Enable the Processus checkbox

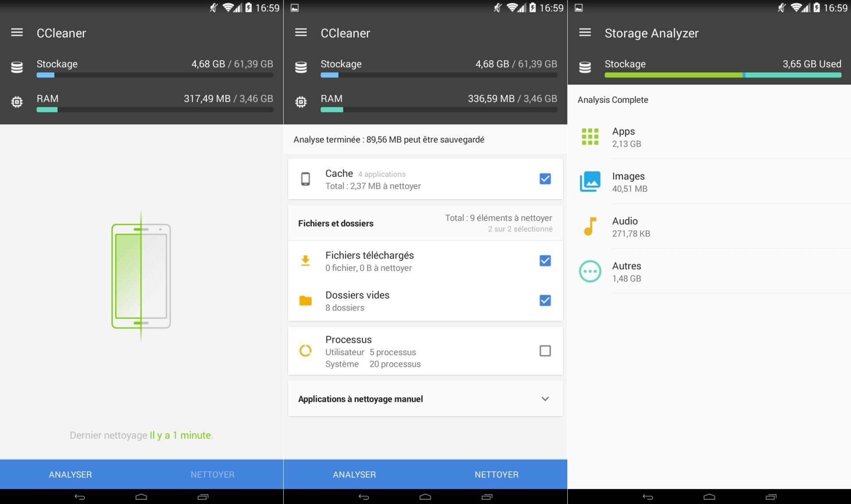click(x=545, y=351)
